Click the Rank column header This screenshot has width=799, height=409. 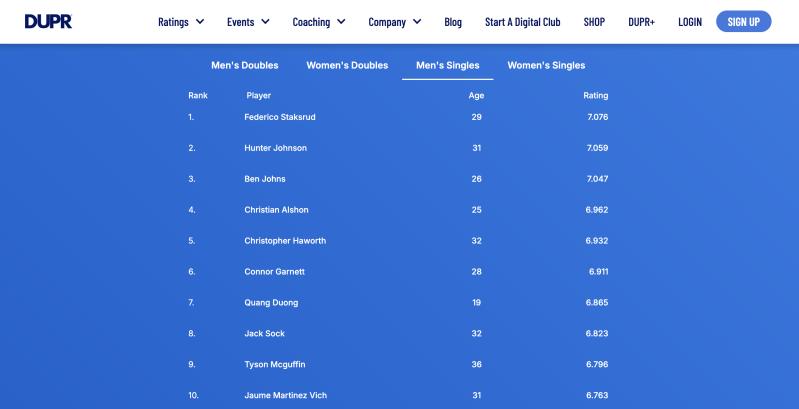click(x=198, y=95)
